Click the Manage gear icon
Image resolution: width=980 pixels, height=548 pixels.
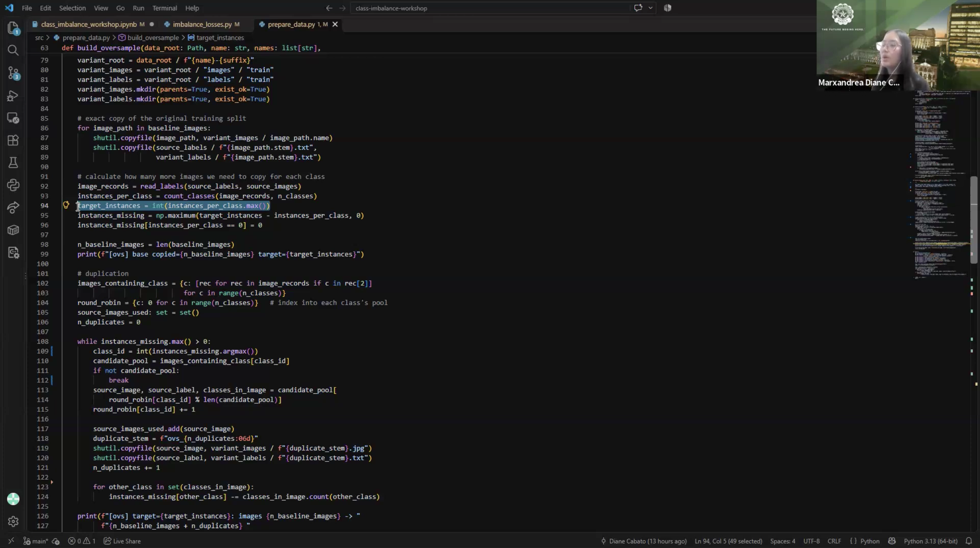(x=13, y=521)
